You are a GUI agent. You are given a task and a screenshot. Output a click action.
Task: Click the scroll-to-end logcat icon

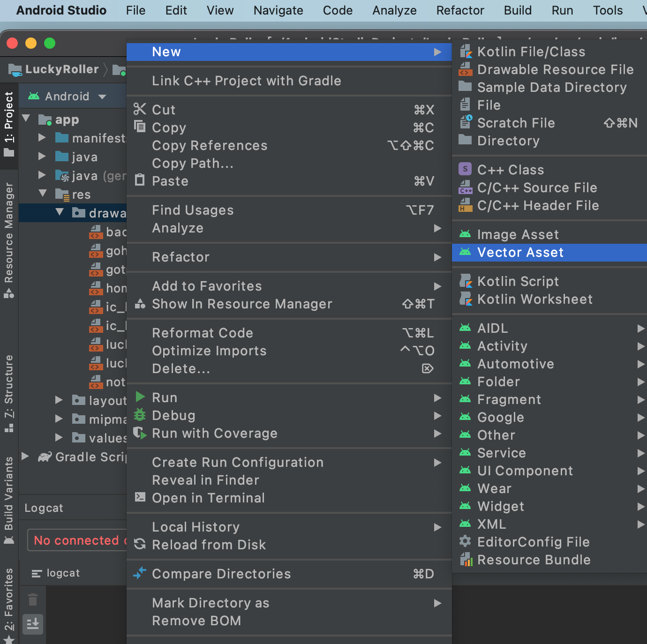[33, 624]
